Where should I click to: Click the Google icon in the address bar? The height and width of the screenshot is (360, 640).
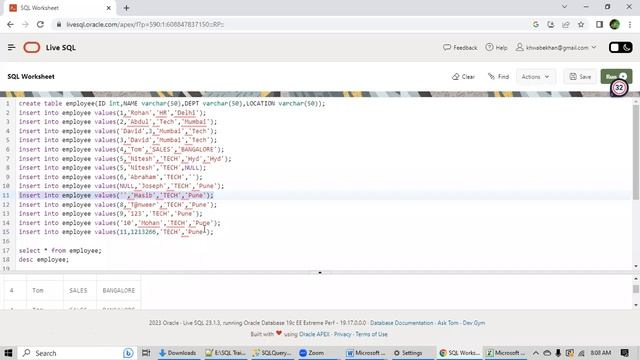coord(536,24)
